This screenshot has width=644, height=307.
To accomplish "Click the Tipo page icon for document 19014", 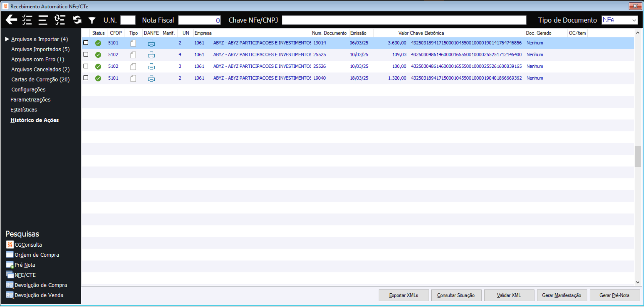I will point(133,43).
